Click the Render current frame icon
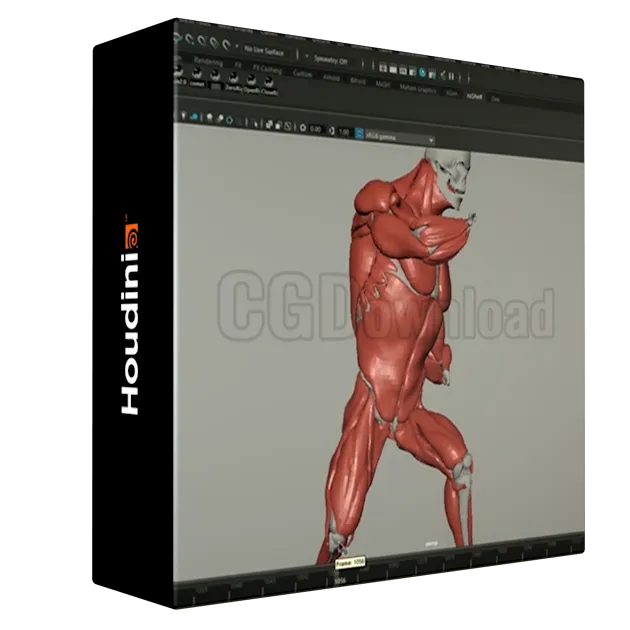This screenshot has height=630, width=630. tap(393, 70)
